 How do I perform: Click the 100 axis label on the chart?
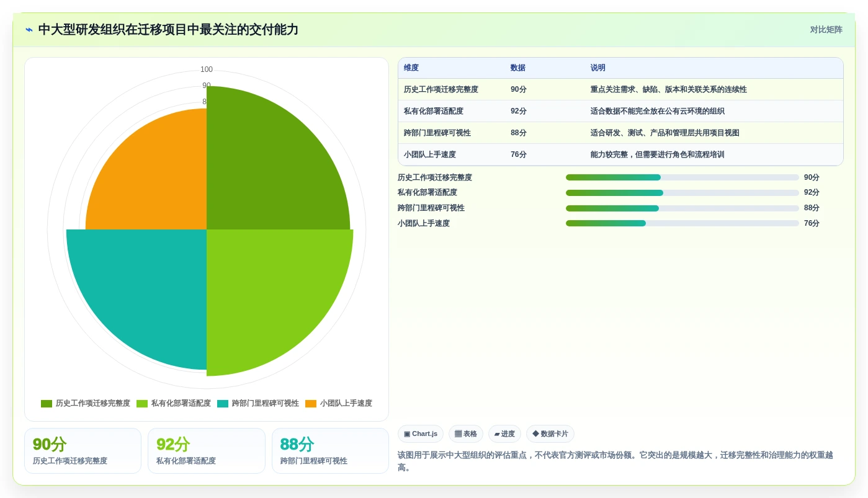pos(207,69)
